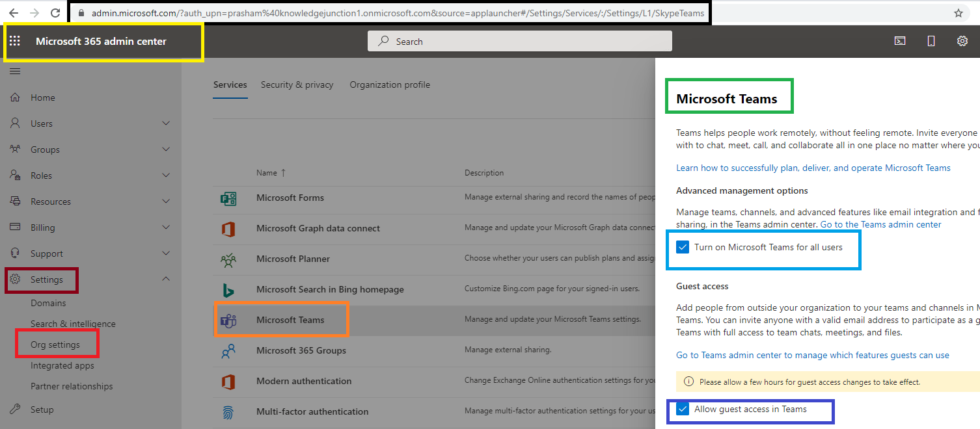Bookmark this page with star icon
Screen dimensions: 980x429
tap(959, 13)
